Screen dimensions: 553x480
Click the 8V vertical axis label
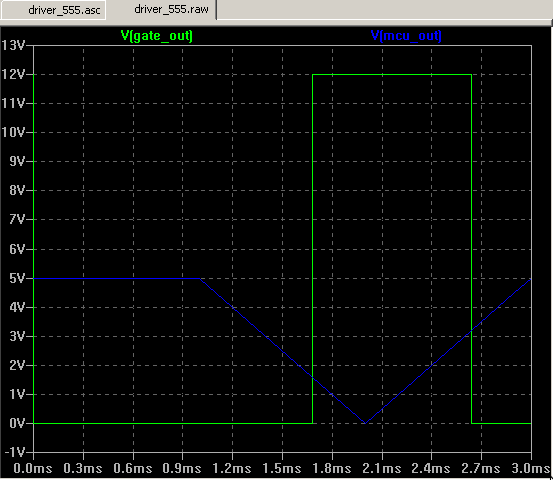17,190
